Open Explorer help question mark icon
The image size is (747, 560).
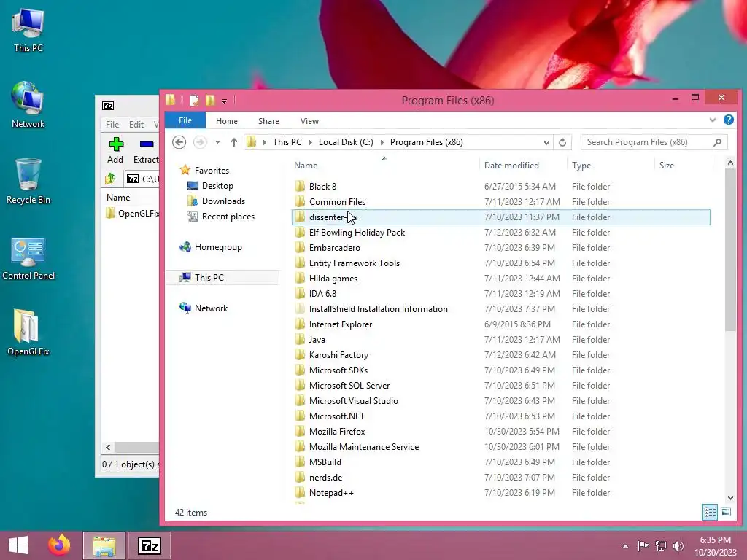729,120
